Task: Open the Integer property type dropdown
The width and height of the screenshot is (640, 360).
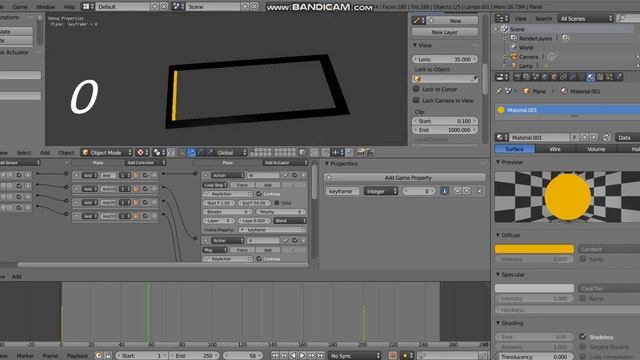Action: (380, 191)
